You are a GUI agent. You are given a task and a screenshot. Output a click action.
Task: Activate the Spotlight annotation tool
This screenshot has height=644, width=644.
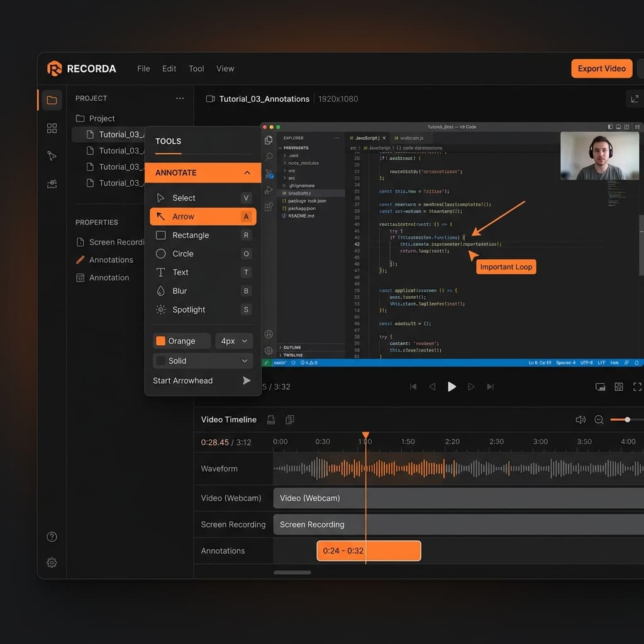(187, 309)
